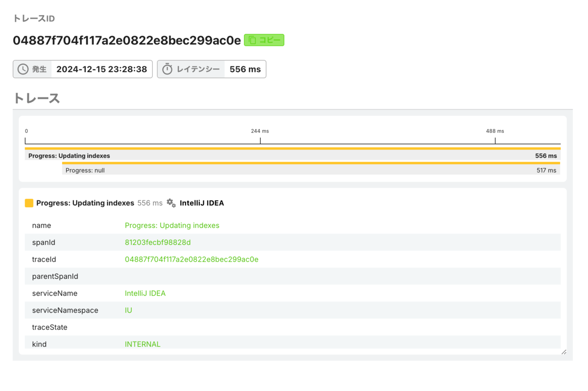Click the 244 ms timeline tick label
This screenshot has width=588, height=391.
pyautogui.click(x=260, y=131)
